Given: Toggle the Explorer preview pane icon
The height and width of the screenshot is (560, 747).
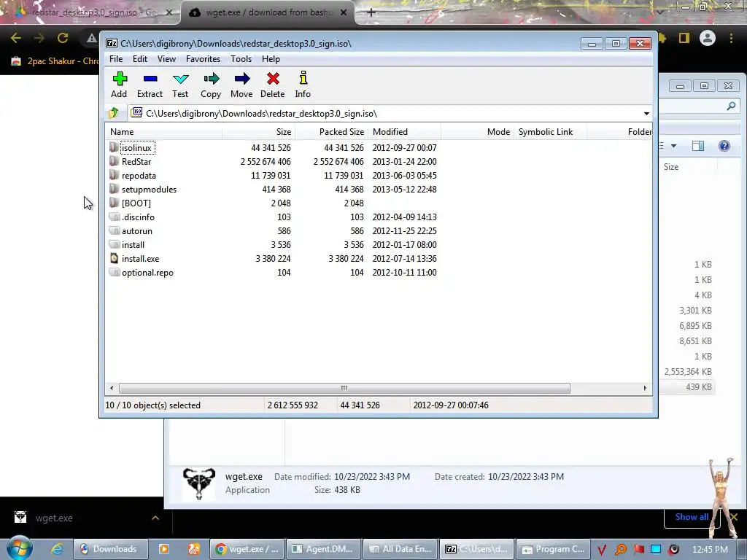Looking at the screenshot, I should tap(698, 146).
